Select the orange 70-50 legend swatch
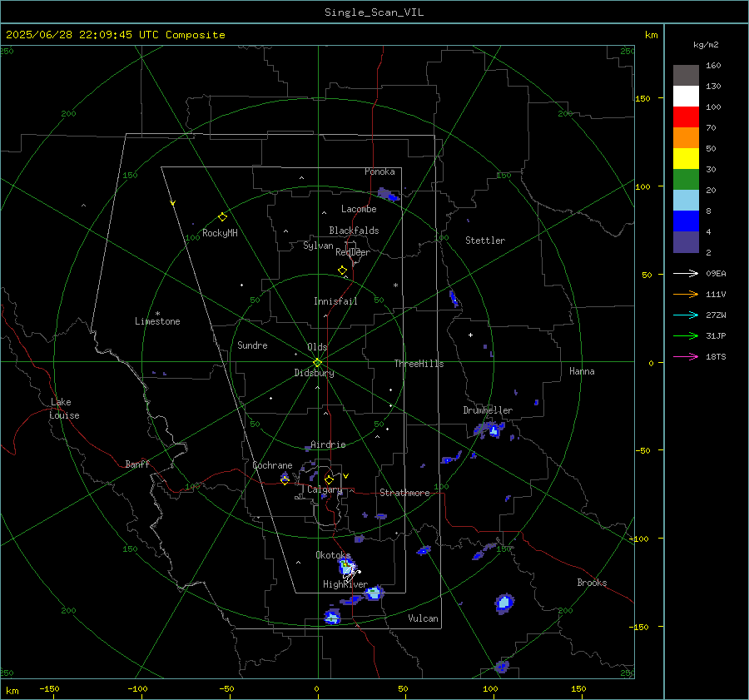 [x=686, y=137]
